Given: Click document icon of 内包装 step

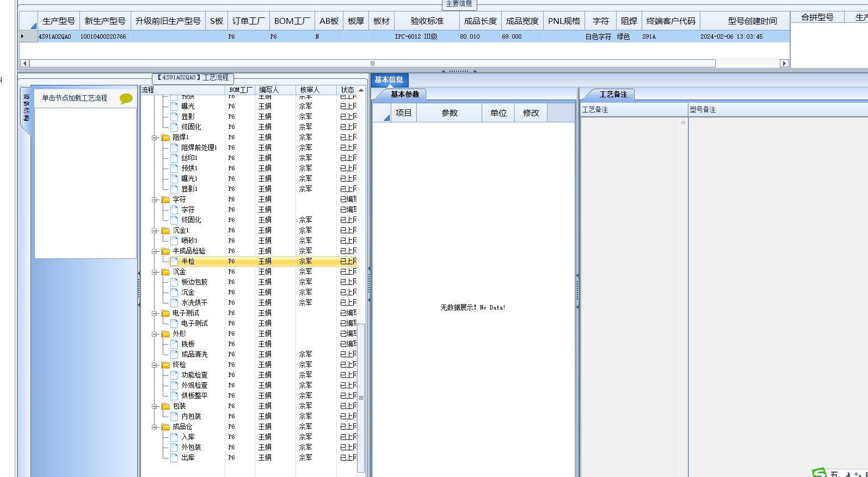Looking at the screenshot, I should 174,417.
